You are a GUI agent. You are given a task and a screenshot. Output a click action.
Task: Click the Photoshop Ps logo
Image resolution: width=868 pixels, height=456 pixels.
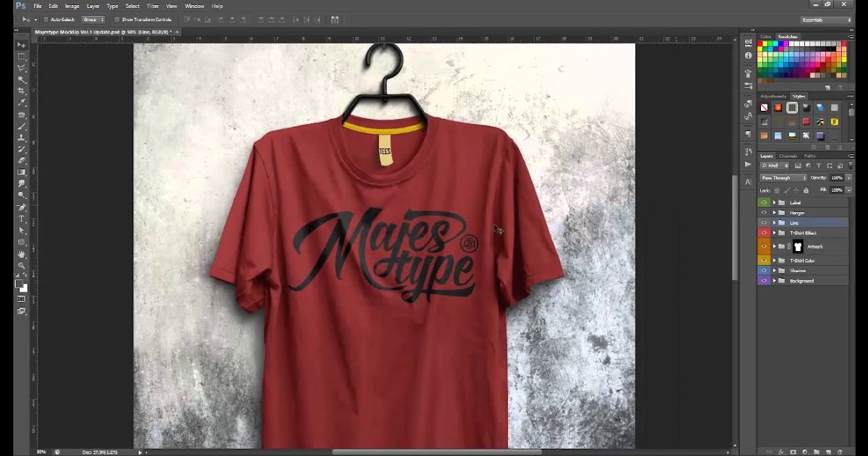click(21, 6)
